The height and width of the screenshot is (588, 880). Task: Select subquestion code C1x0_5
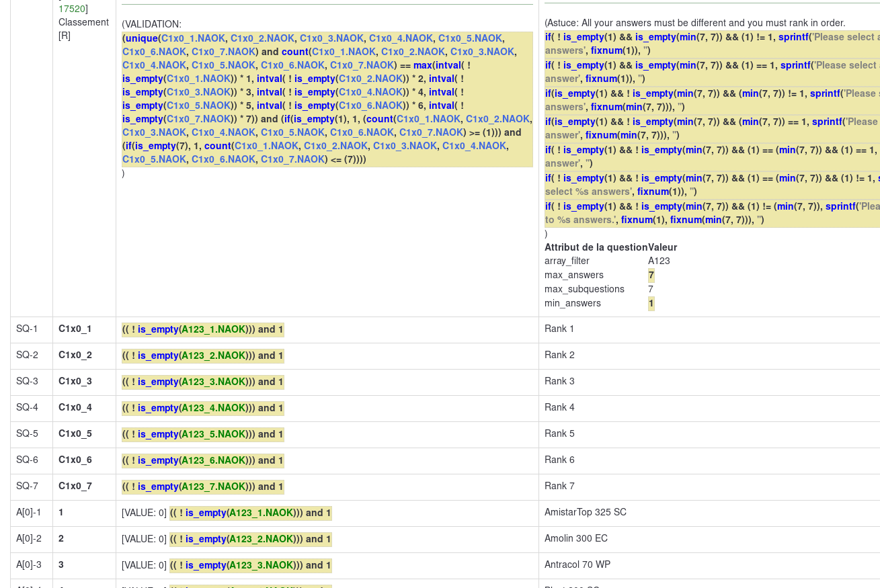[x=75, y=433]
